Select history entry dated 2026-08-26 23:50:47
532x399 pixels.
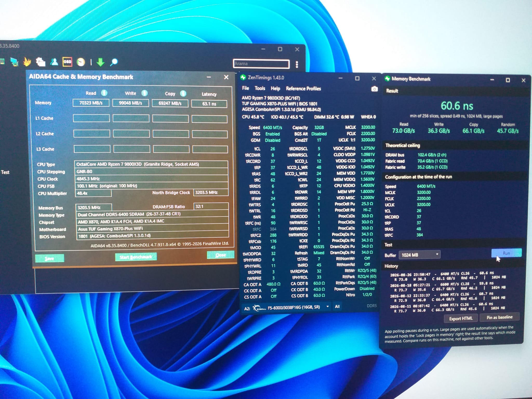[448, 276]
